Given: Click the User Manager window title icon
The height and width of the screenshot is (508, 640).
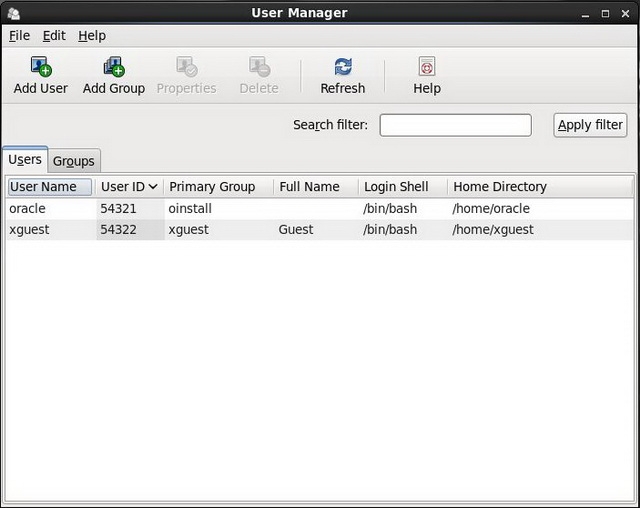Looking at the screenshot, I should click(13, 13).
